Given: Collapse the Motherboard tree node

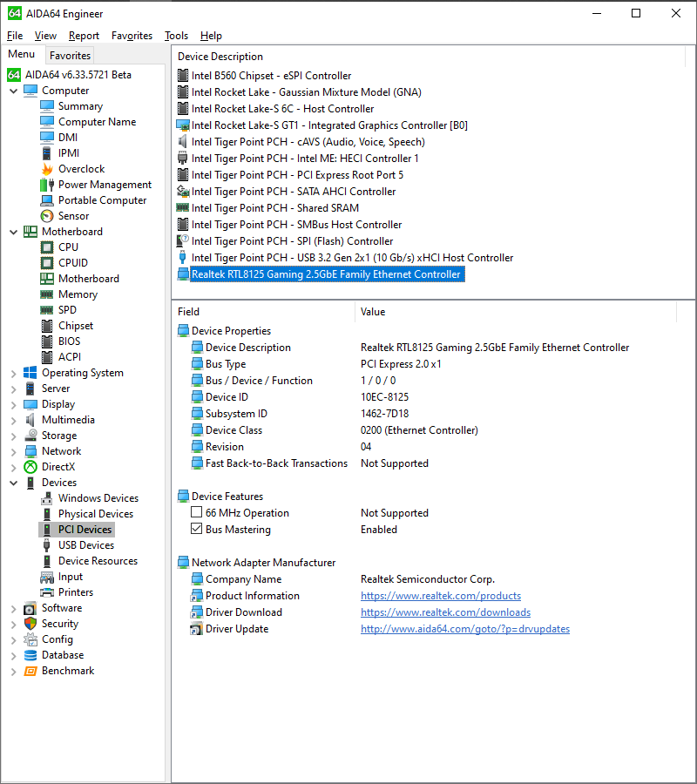Looking at the screenshot, I should pos(13,232).
